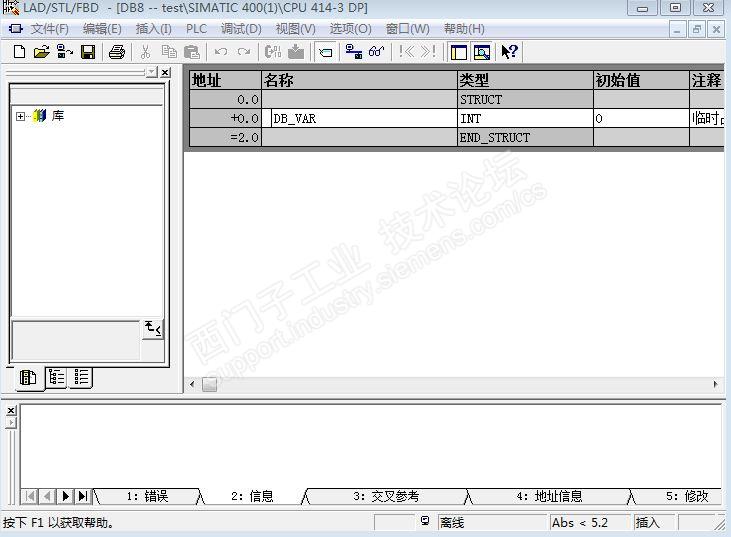Jump to next error icon
Screen dimensions: 731x537
point(428,52)
